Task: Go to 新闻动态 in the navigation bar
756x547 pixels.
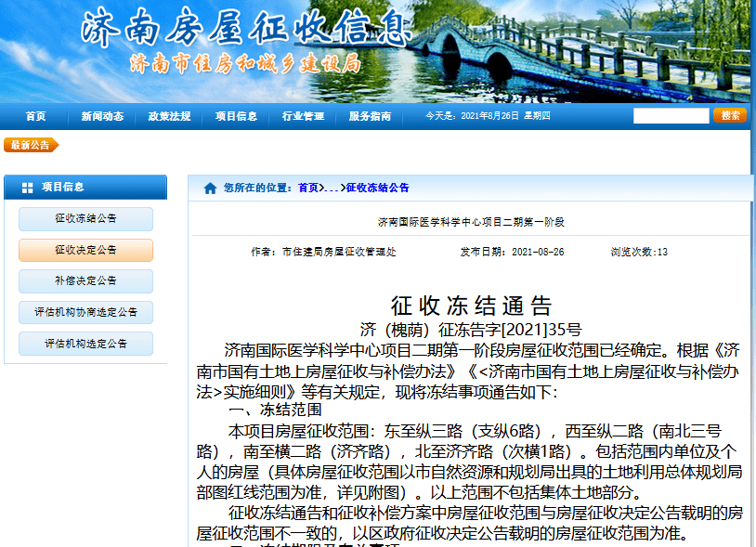Action: (102, 116)
